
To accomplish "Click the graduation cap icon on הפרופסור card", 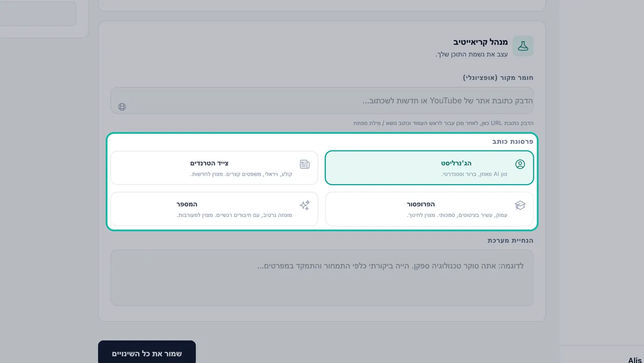I will (x=520, y=205).
